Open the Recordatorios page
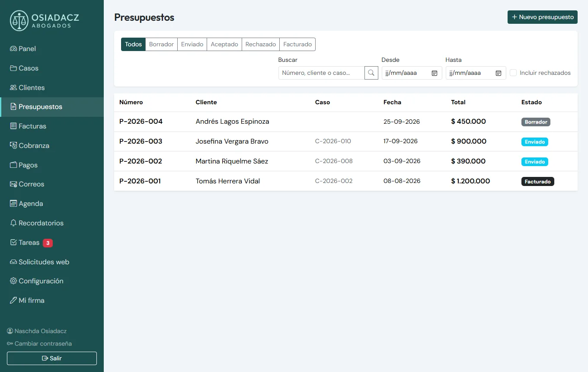This screenshot has width=588, height=372. [x=52, y=223]
